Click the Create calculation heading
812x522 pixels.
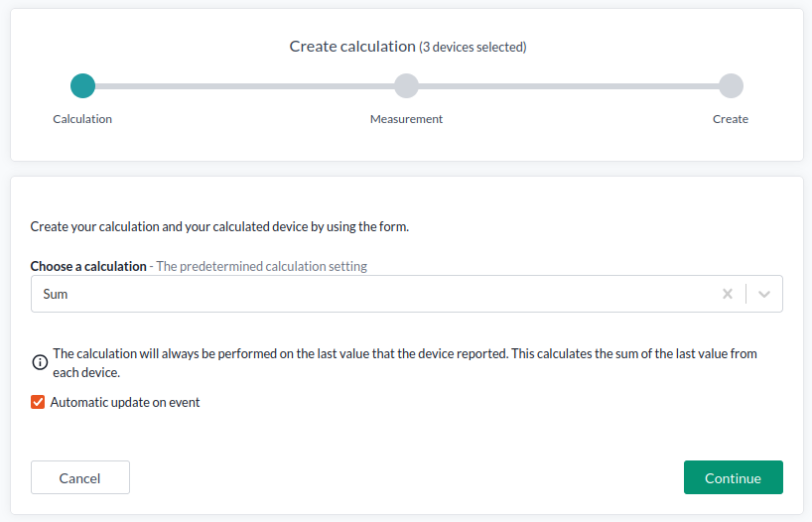point(351,47)
